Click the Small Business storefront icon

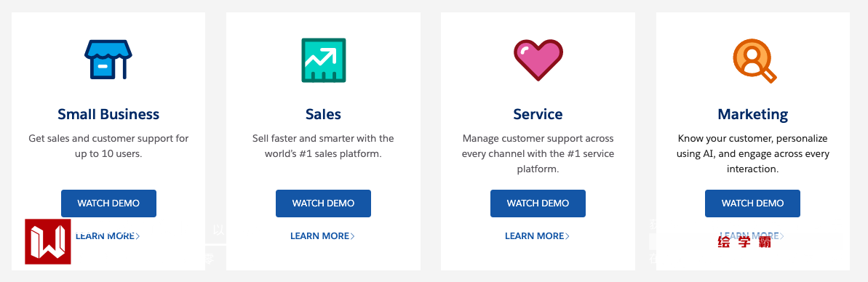pos(108,59)
